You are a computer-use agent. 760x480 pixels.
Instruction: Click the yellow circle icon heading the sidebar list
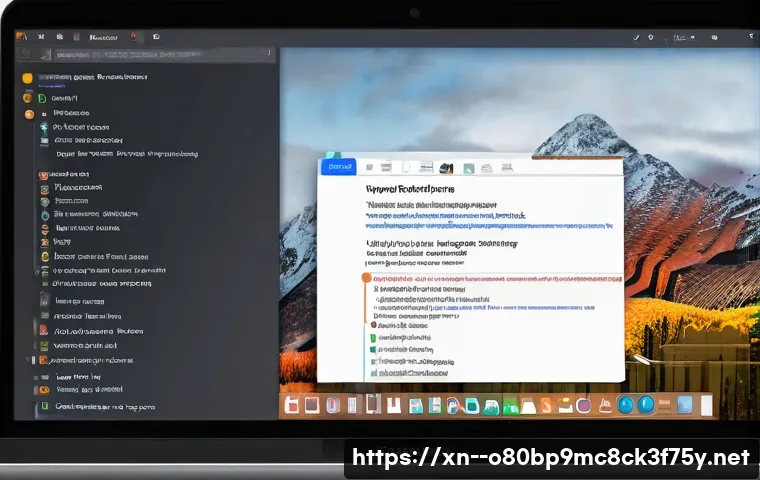pos(27,77)
